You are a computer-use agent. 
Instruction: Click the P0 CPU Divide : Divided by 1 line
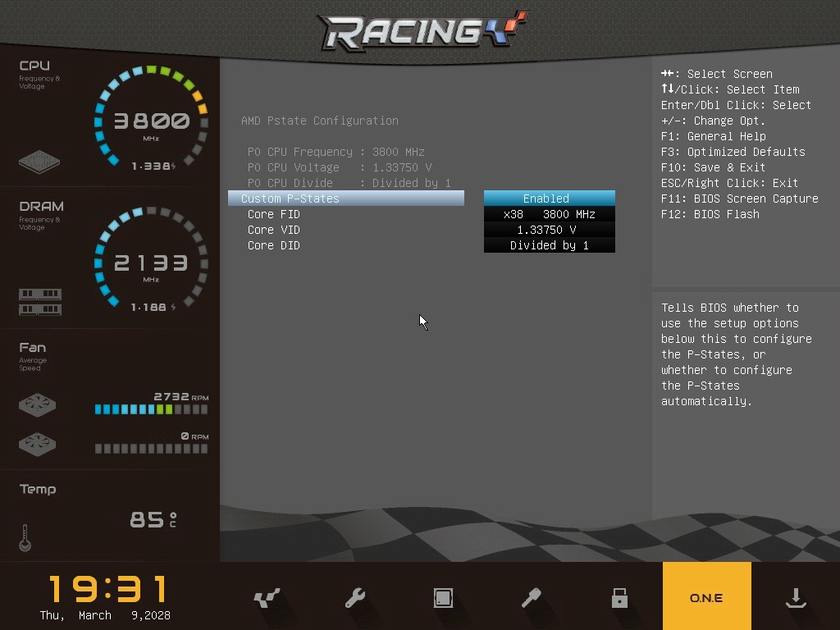tap(349, 183)
